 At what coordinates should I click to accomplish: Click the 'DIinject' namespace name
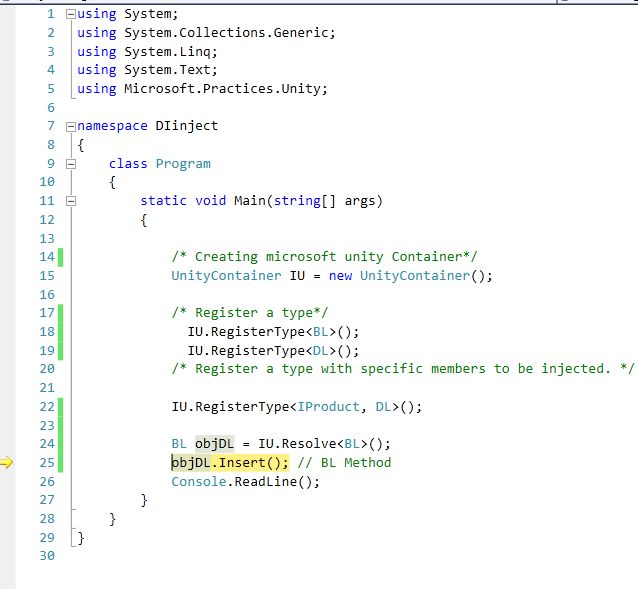click(x=187, y=126)
